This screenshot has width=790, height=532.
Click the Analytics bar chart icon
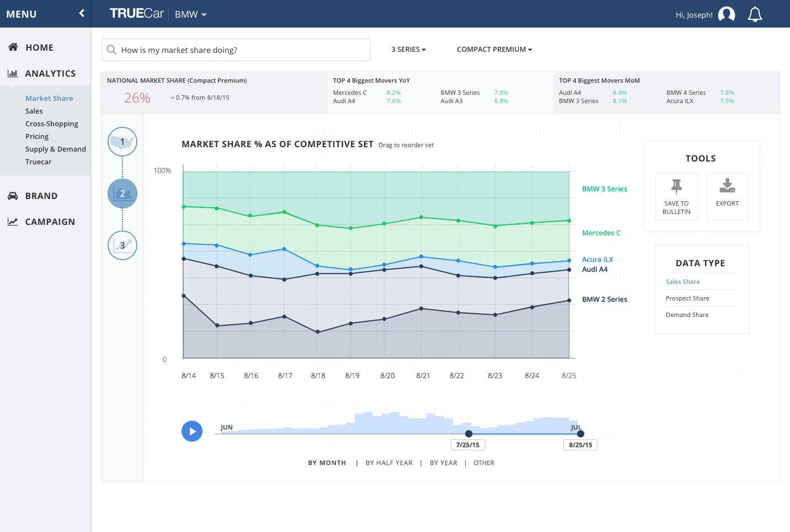click(x=13, y=73)
